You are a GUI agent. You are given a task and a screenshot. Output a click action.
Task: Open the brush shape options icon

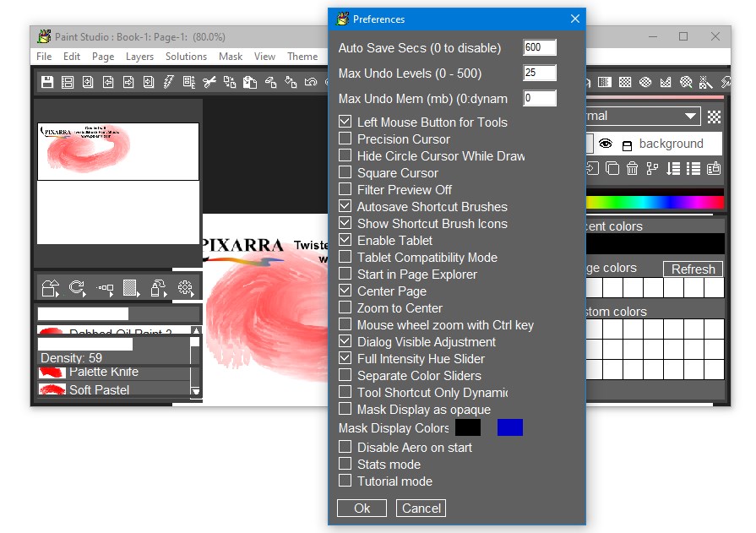point(50,288)
